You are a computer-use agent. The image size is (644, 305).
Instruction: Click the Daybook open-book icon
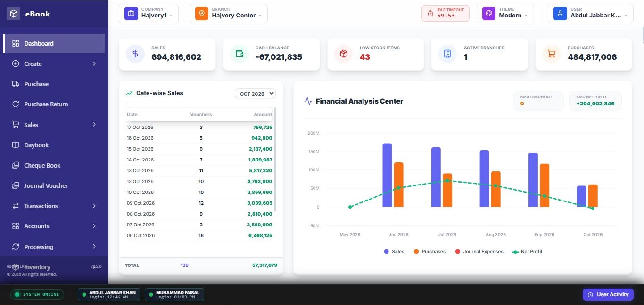click(x=16, y=145)
